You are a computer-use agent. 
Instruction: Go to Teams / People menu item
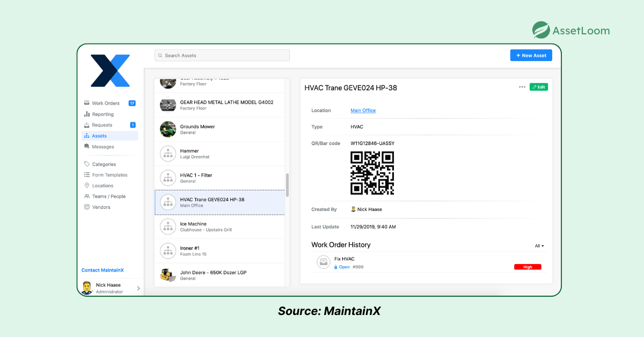coord(109,196)
